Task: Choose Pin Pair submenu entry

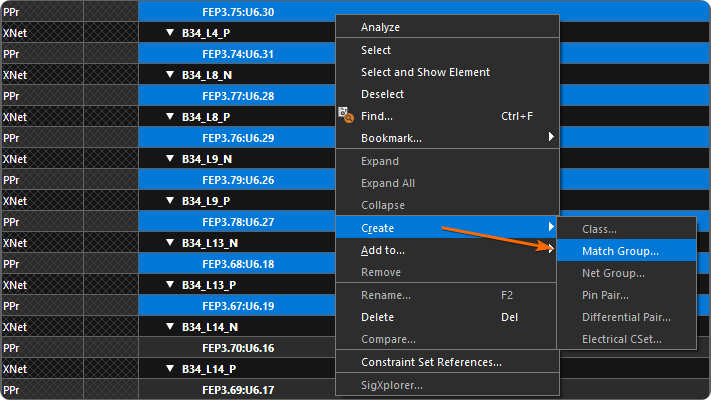Action: pyautogui.click(x=605, y=295)
